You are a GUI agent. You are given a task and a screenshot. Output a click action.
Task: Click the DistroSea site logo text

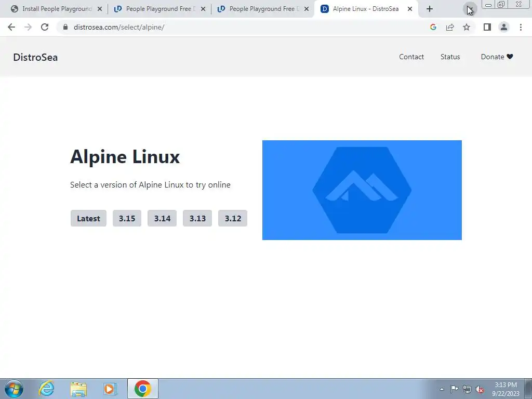coord(35,57)
